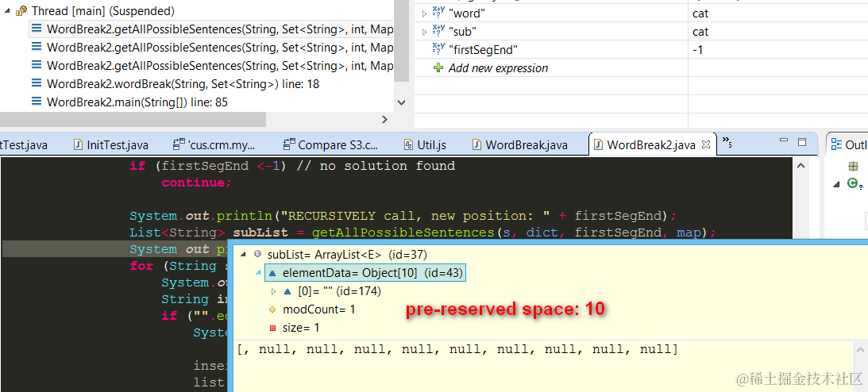Collapse the class node in Outline
Viewport: 868px width, 392px height.
click(836, 184)
